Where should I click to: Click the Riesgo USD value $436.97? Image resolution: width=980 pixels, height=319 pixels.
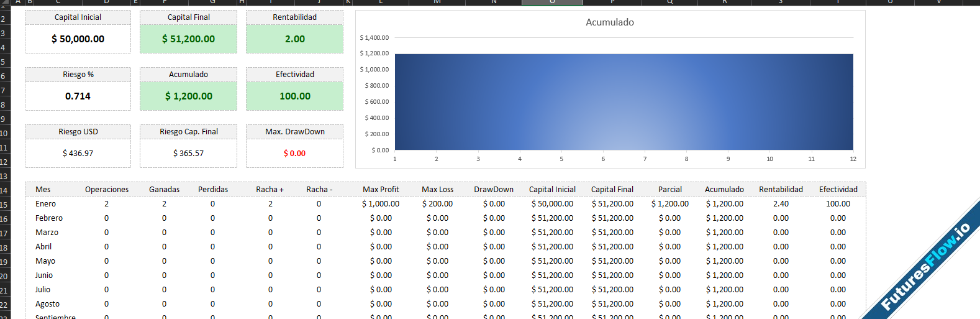point(78,154)
